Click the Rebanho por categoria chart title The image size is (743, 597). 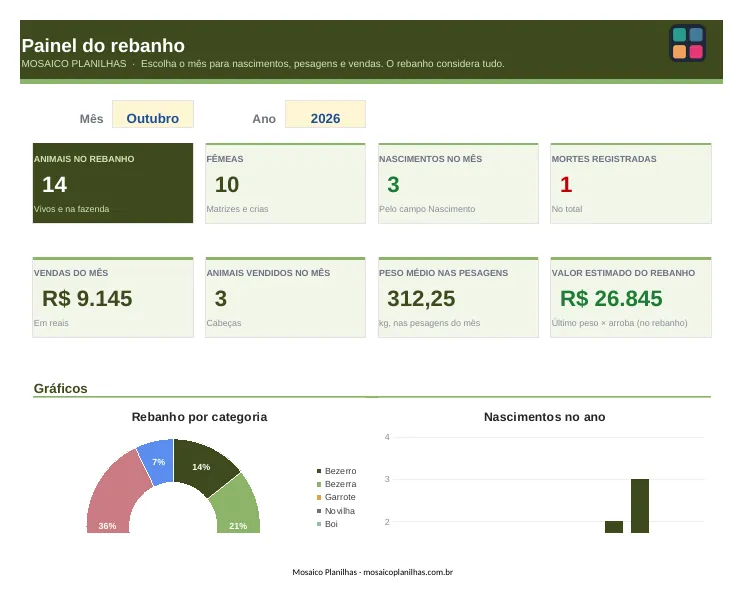coord(199,417)
